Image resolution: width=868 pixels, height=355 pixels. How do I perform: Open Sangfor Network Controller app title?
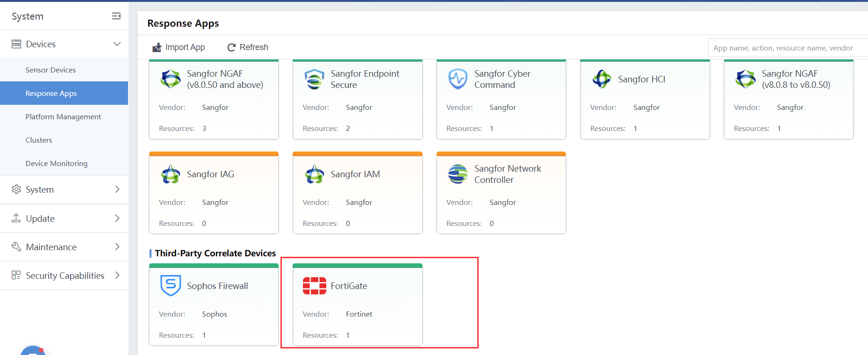click(508, 174)
